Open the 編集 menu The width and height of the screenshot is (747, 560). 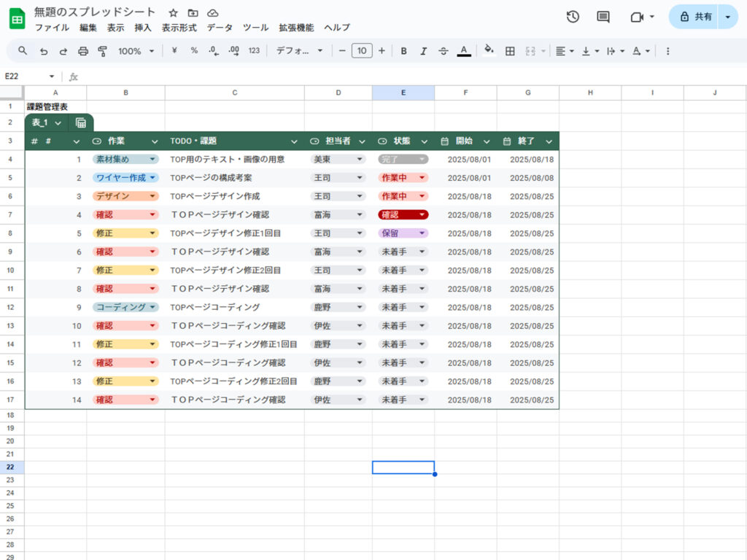click(x=88, y=28)
